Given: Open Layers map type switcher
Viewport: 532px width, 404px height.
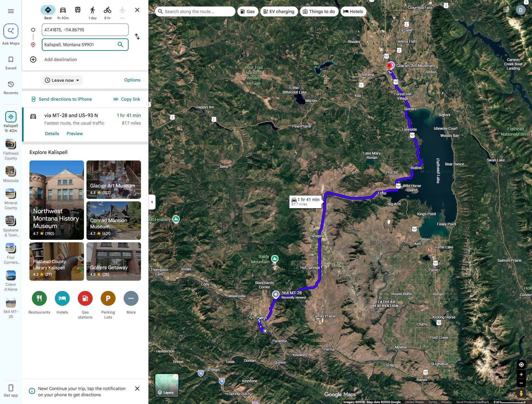Looking at the screenshot, I should point(167,385).
